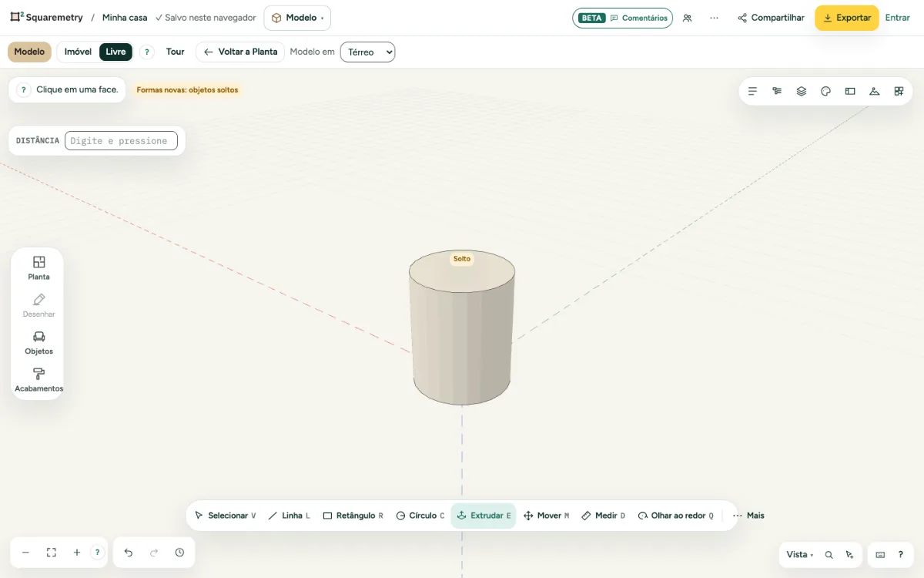The height and width of the screenshot is (578, 924).
Task: Switch to Imóvel mode
Action: pos(78,52)
